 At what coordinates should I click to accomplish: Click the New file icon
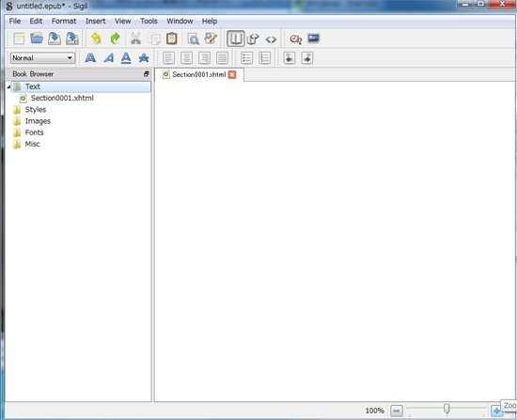tap(19, 39)
